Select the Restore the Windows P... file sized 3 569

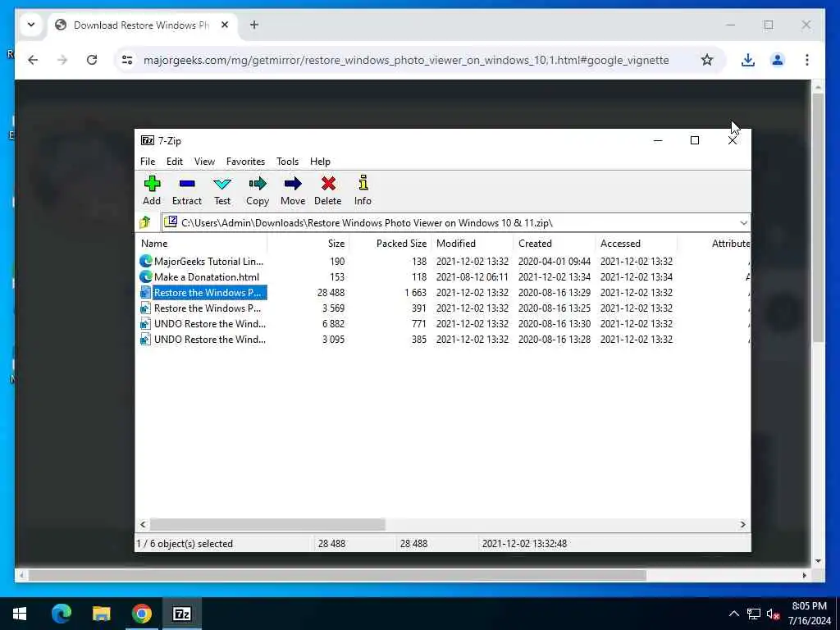click(x=208, y=308)
